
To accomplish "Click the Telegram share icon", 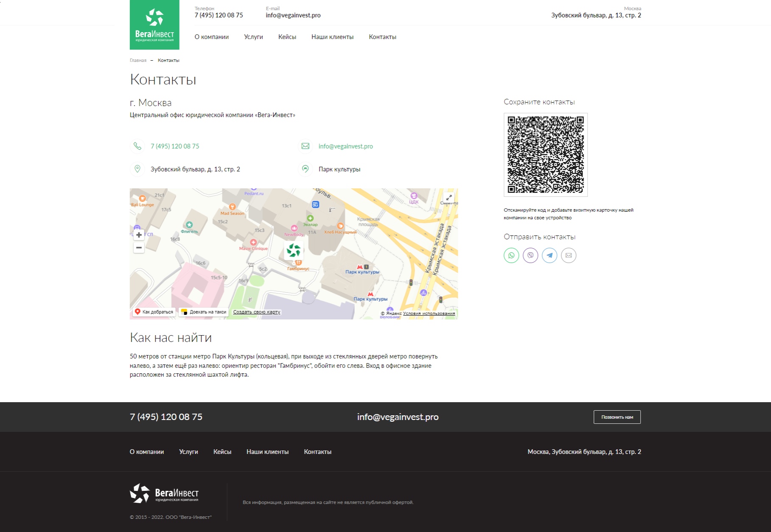I will 550,255.
